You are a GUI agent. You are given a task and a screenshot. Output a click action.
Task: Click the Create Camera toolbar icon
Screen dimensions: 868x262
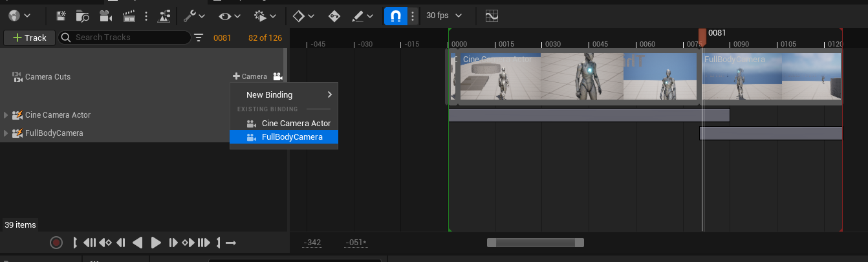104,16
